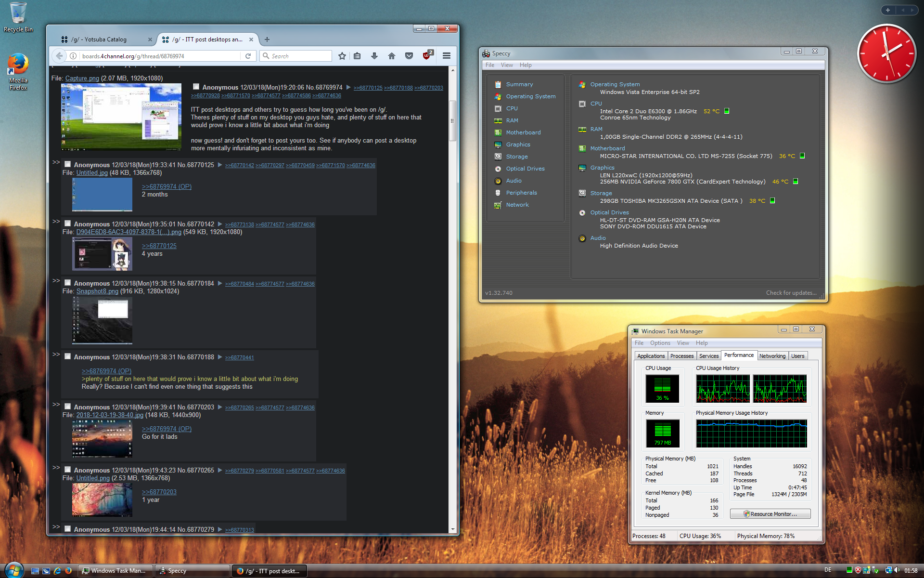Tick checkbox on post No.68770203
Image resolution: width=924 pixels, height=578 pixels.
point(68,407)
